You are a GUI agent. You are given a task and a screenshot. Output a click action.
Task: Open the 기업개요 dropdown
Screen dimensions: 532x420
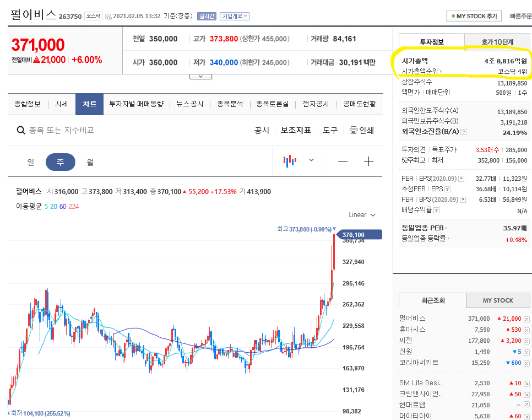(x=235, y=17)
